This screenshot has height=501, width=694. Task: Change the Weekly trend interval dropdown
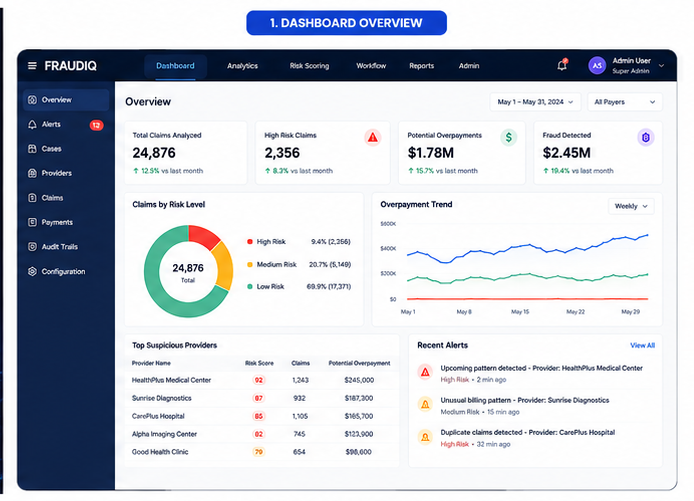pos(631,206)
